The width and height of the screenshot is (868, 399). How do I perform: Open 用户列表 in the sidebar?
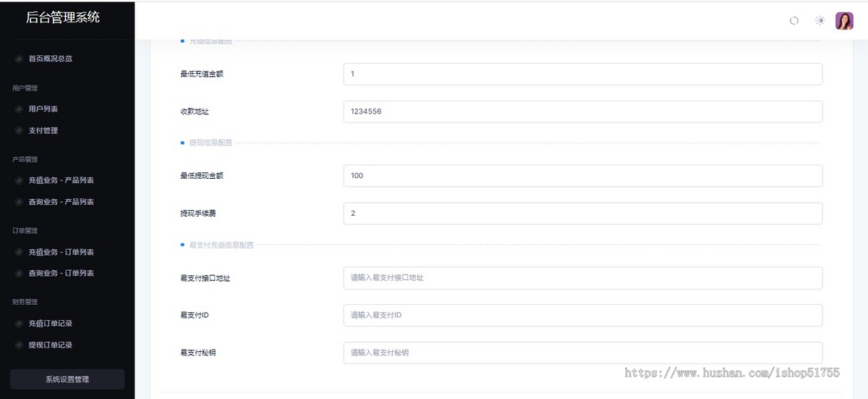click(x=43, y=109)
